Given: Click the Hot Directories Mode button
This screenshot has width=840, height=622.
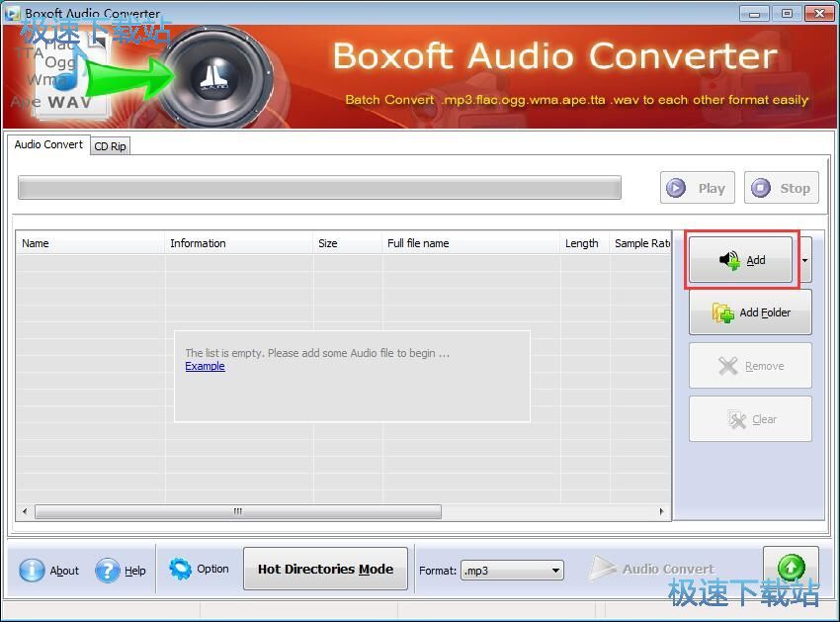Looking at the screenshot, I should pyautogui.click(x=325, y=569).
